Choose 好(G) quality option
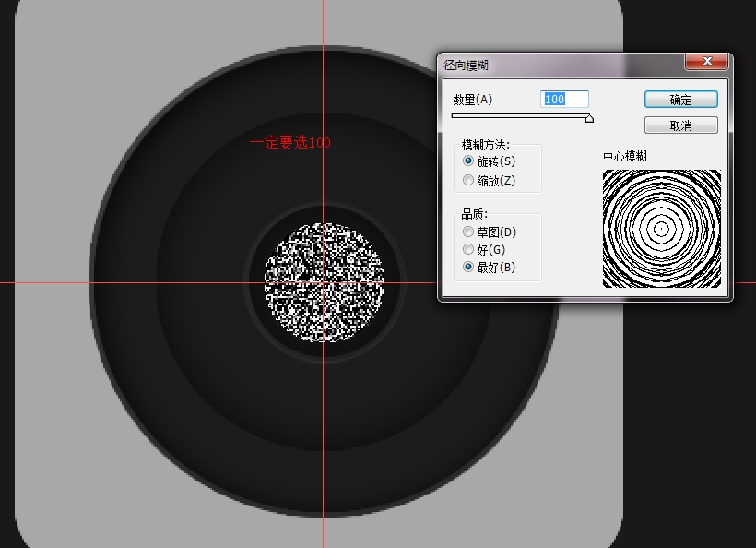This screenshot has height=548, width=756. pyautogui.click(x=469, y=249)
